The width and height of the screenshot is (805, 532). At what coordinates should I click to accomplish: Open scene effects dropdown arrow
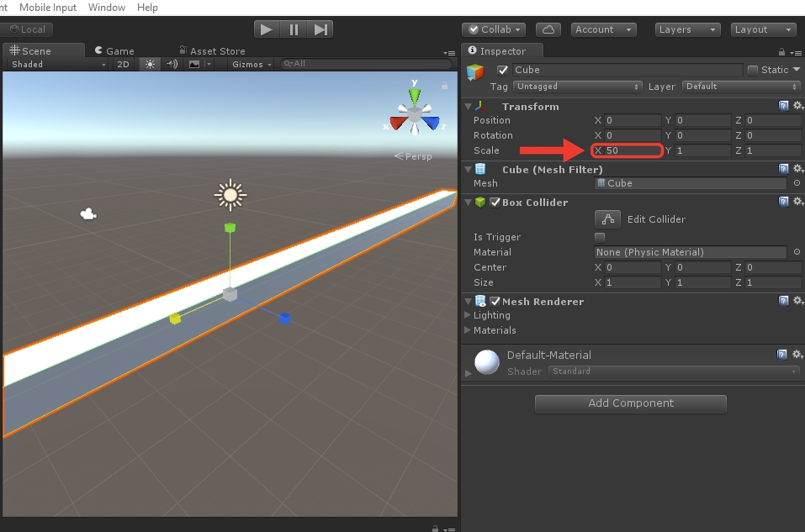(x=209, y=64)
